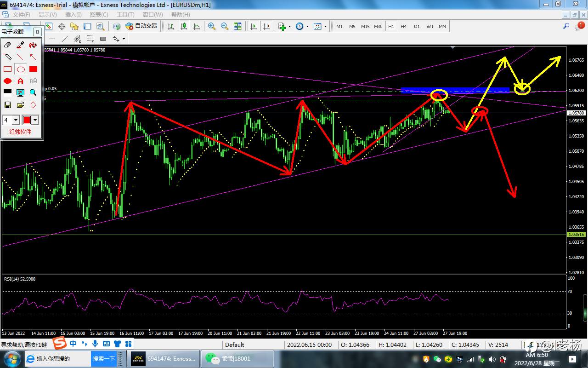588x368 pixels.
Task: Click the red color swatch in drawing panel
Action: tap(27, 120)
